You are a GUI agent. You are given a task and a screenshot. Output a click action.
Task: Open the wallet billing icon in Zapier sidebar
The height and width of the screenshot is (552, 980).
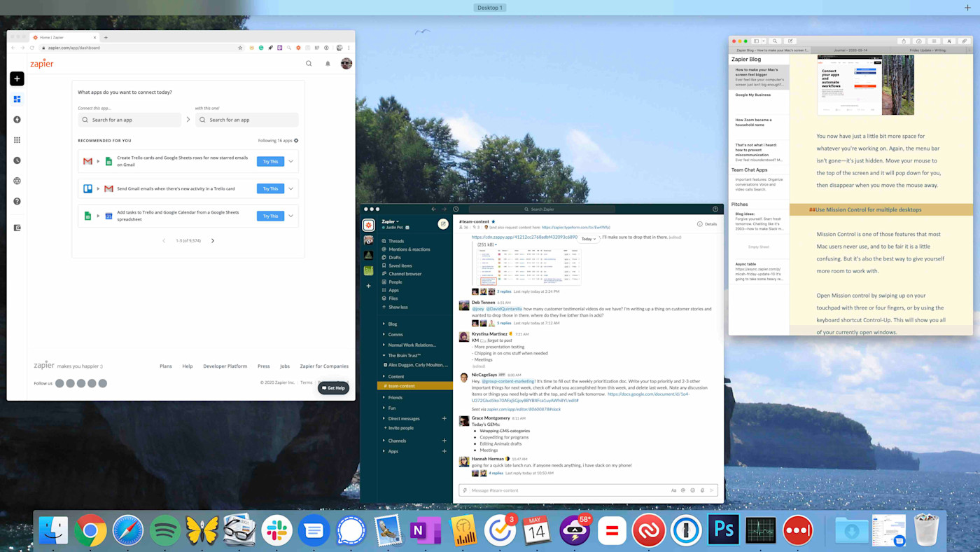click(17, 228)
